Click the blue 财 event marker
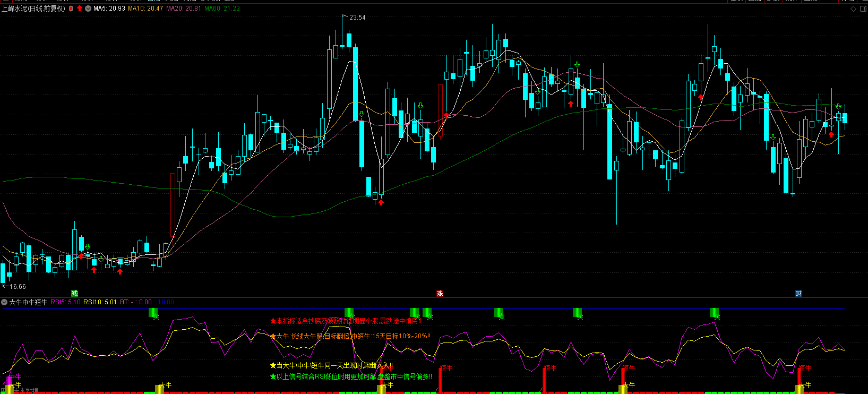Viewport: 868px width, 394px height. 798,293
